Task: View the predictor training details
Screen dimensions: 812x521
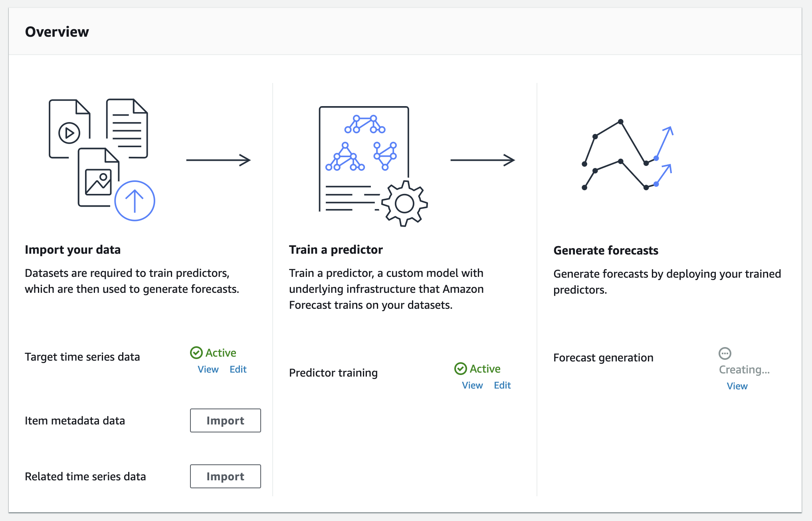Action: [x=472, y=385]
